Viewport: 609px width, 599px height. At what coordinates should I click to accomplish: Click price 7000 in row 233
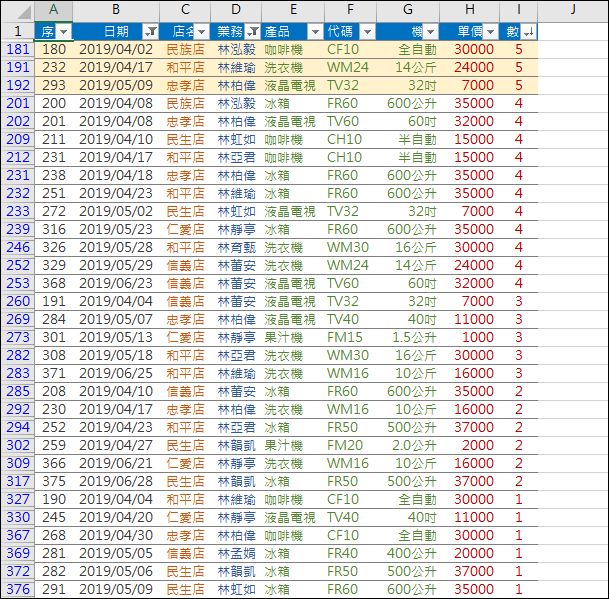coord(470,211)
